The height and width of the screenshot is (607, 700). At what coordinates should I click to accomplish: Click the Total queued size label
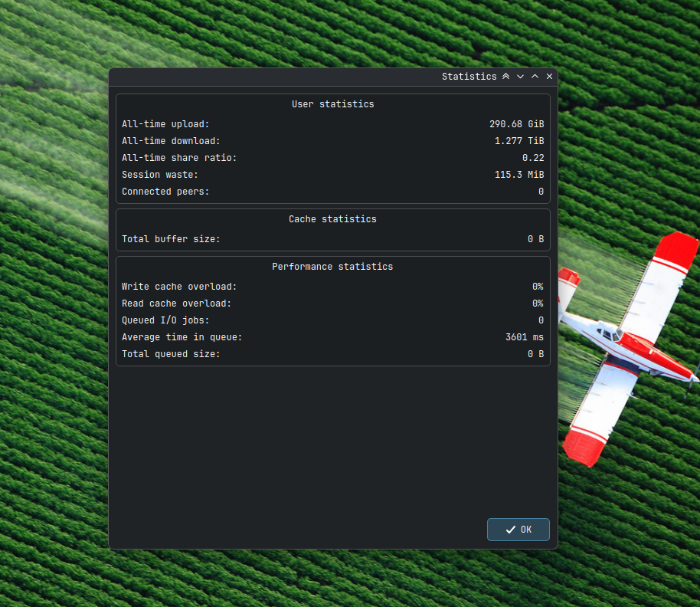click(171, 354)
